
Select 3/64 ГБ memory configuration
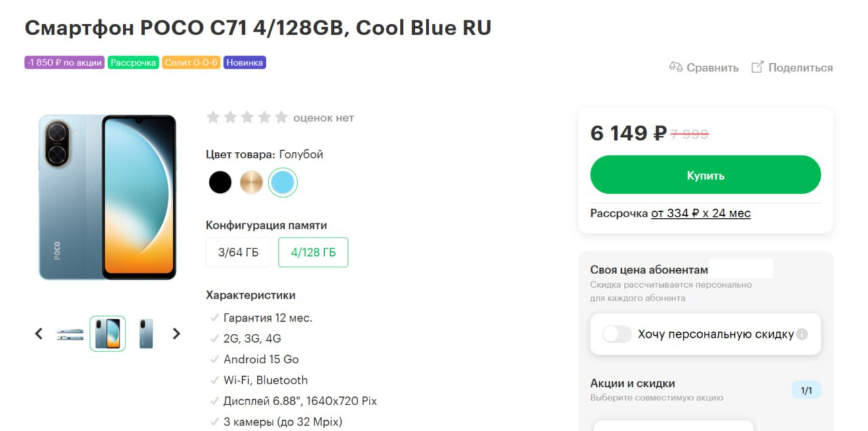tap(238, 252)
